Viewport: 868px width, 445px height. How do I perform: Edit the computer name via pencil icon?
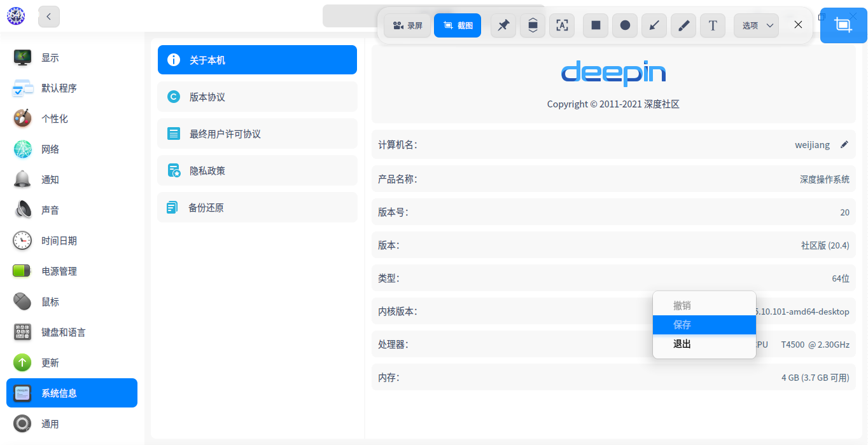844,144
